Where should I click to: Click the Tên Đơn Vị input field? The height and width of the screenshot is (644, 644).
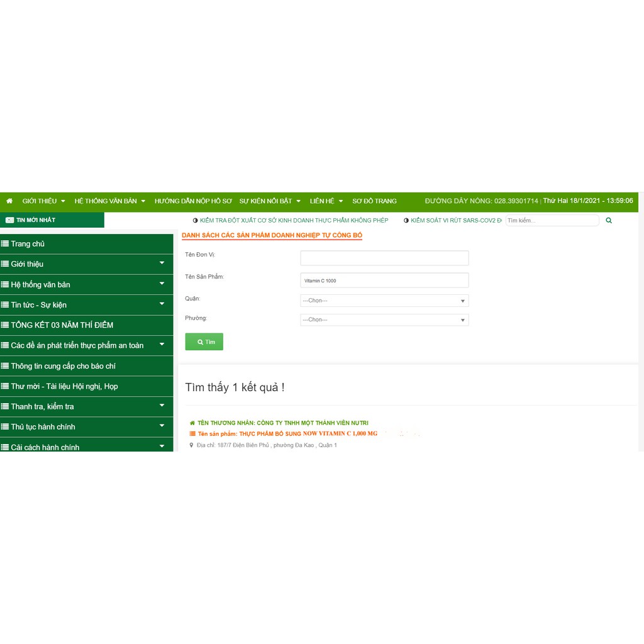[384, 258]
